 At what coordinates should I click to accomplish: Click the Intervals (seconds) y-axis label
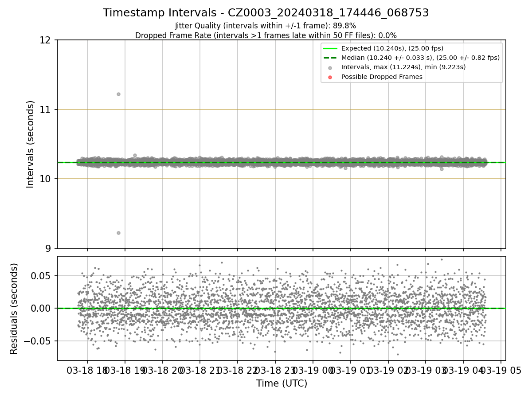point(31,144)
